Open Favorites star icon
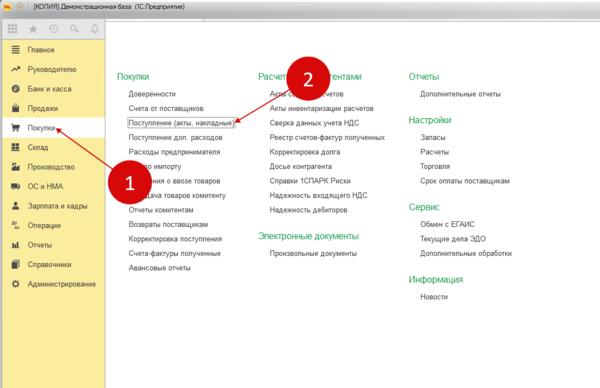 [x=33, y=29]
